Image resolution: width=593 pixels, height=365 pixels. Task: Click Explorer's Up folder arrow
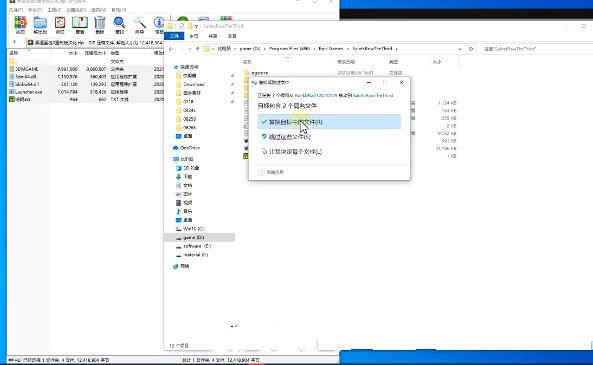pos(197,49)
